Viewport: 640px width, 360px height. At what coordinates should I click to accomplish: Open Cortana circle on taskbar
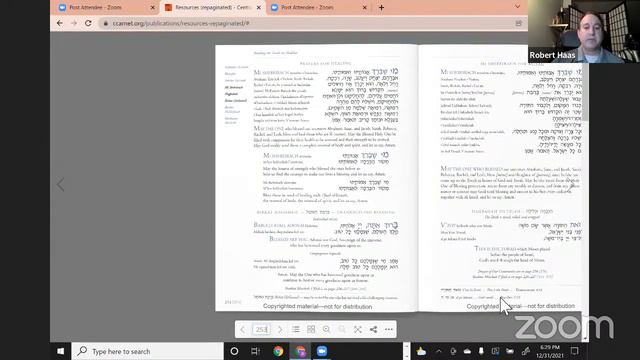pos(234,351)
